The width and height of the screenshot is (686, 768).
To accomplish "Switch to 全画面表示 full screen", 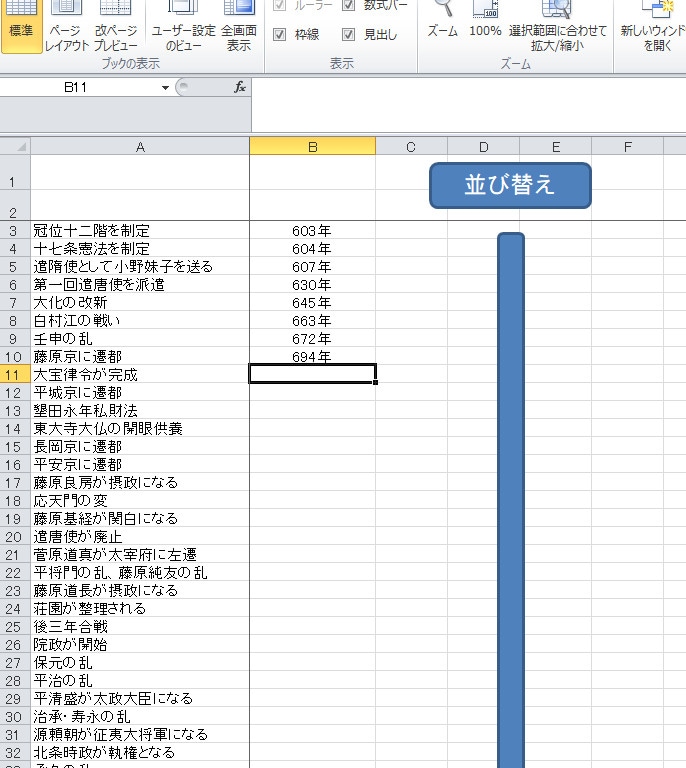I will [239, 25].
